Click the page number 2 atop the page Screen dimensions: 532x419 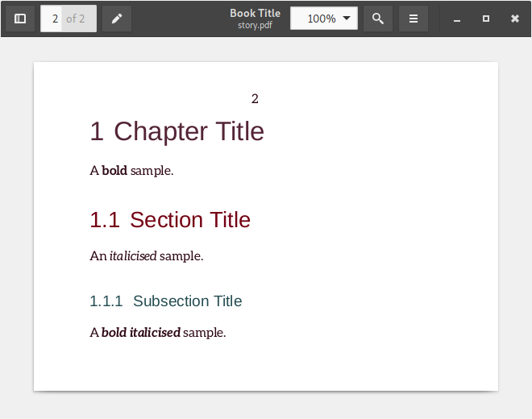tap(255, 99)
